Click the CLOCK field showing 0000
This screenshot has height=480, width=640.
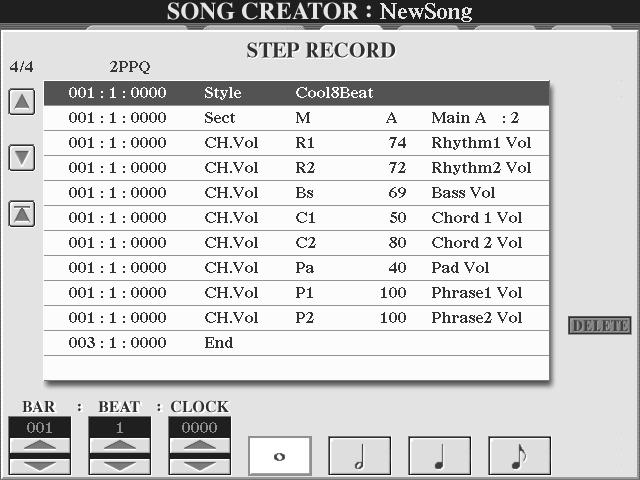click(200, 427)
